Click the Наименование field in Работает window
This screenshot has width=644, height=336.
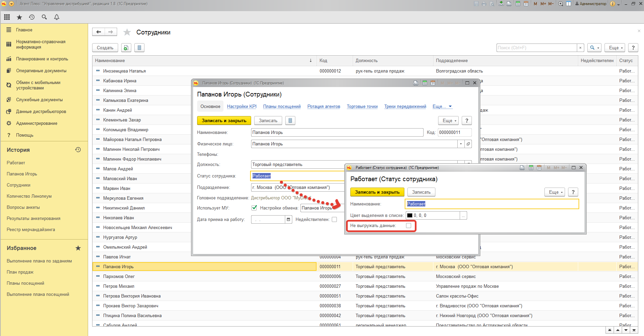pyautogui.click(x=492, y=204)
